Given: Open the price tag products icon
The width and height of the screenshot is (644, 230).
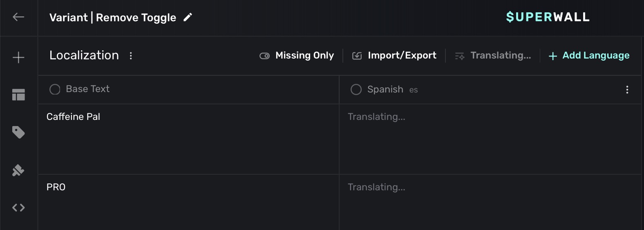Looking at the screenshot, I should (x=18, y=132).
